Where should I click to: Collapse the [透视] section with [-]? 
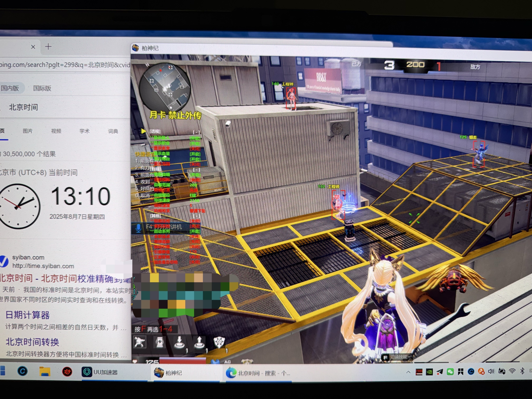196,132
